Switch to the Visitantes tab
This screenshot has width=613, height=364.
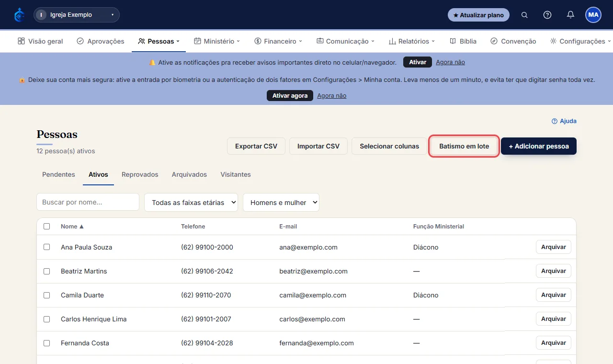[x=236, y=174]
